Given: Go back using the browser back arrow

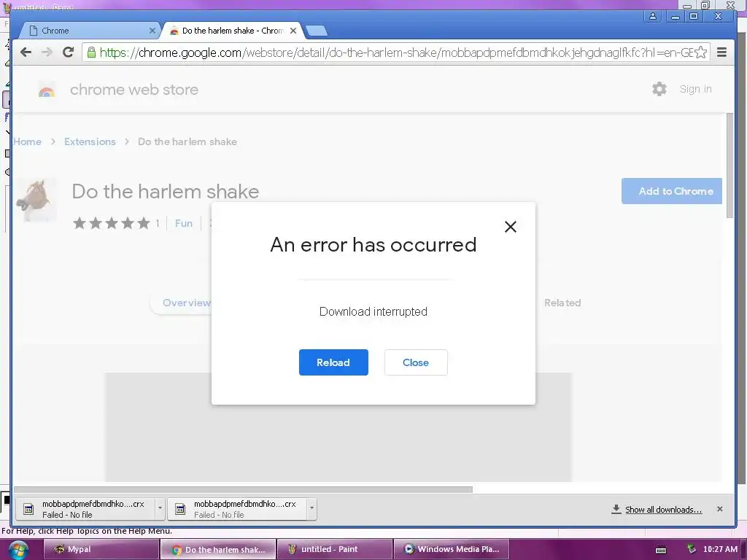Looking at the screenshot, I should coord(26,52).
